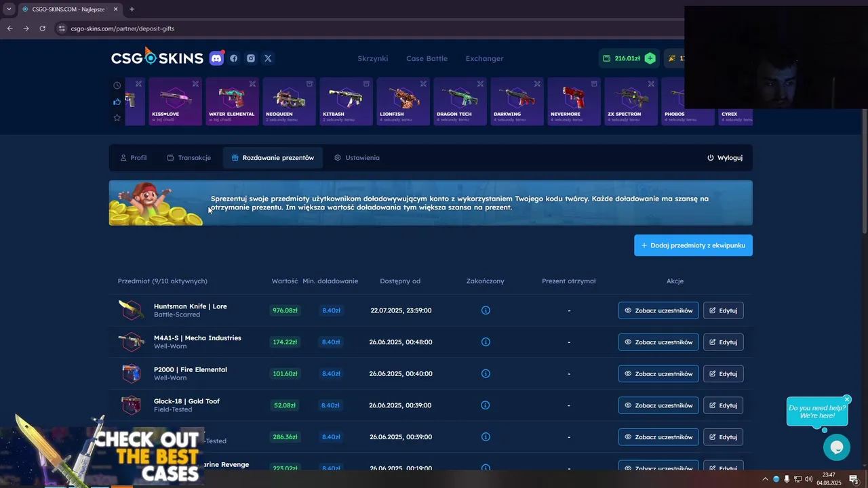Image resolution: width=868 pixels, height=488 pixels.
Task: Click the Huntsman Knife item thumbnail
Action: point(131,310)
